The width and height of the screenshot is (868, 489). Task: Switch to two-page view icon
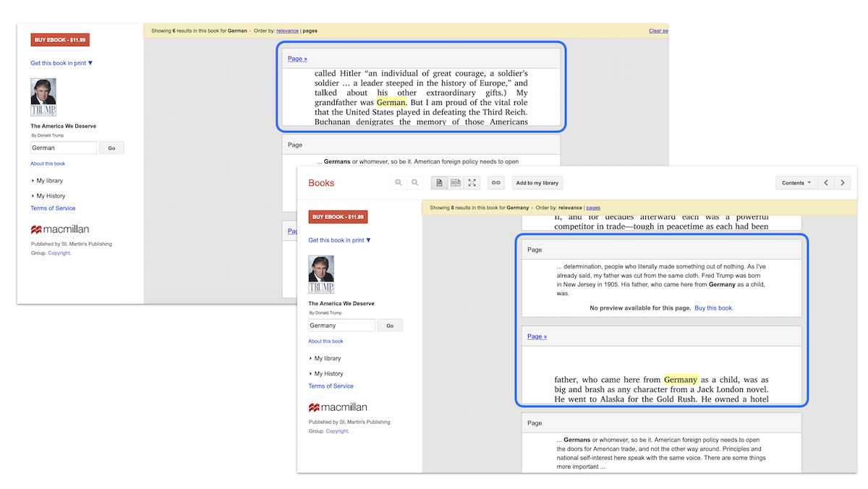(x=456, y=183)
